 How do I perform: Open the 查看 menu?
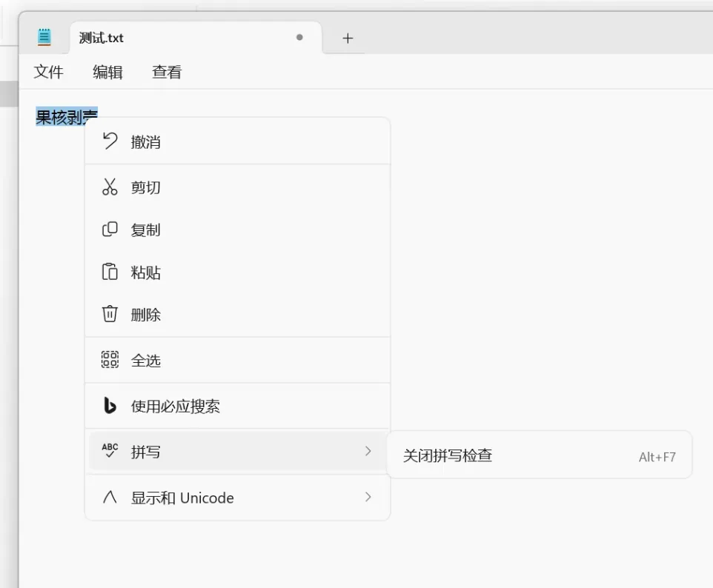(x=167, y=72)
